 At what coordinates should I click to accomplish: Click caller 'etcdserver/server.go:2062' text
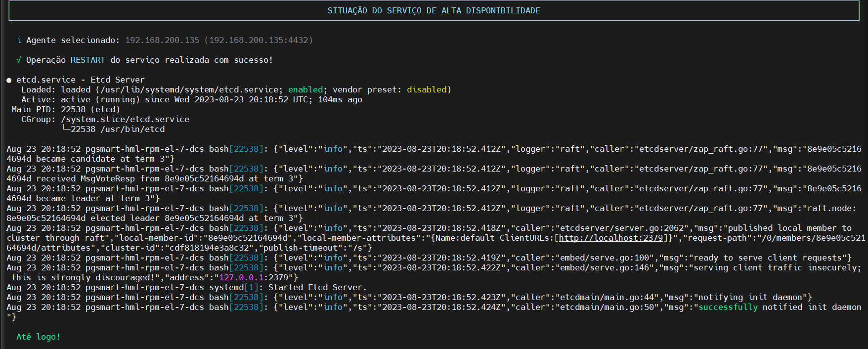tap(622, 228)
